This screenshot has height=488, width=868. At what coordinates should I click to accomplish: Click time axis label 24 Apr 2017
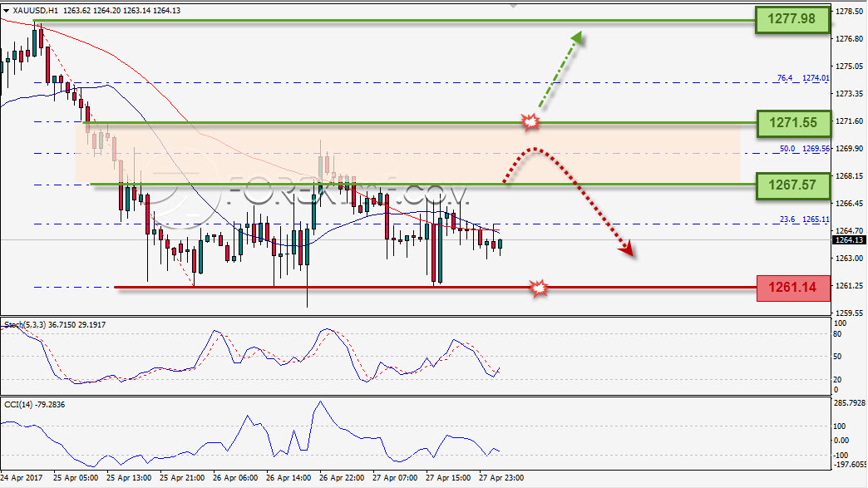click(x=22, y=477)
